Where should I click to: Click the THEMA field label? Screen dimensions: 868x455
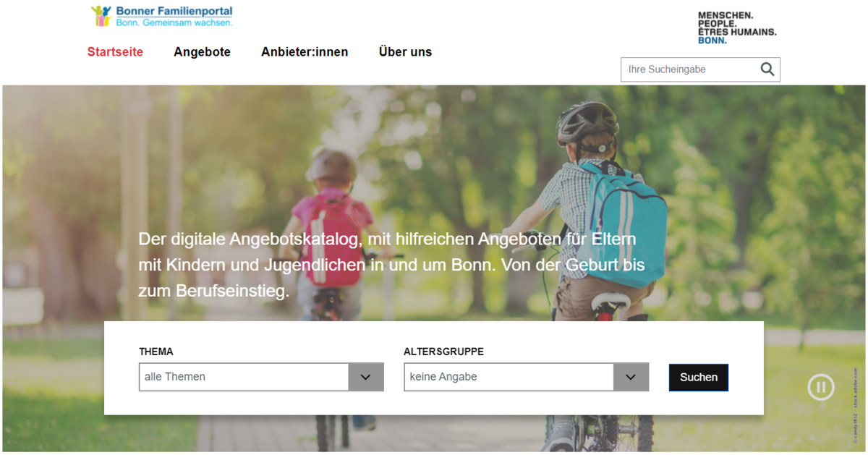156,352
